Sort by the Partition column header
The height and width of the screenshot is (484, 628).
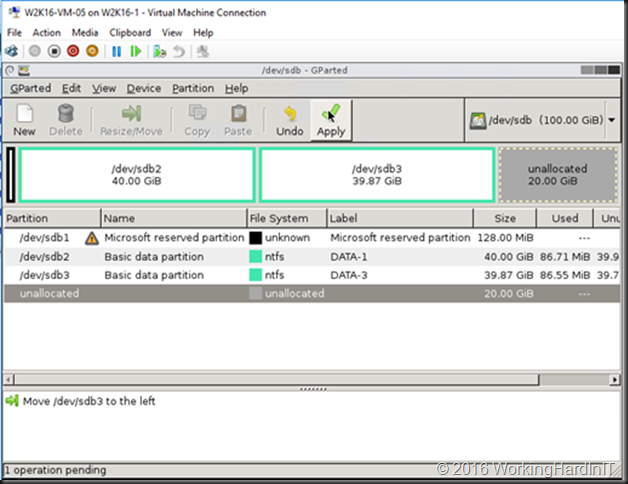tap(52, 218)
